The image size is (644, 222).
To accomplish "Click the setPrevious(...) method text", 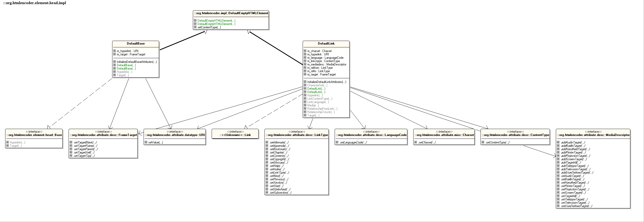I will (x=279, y=179).
